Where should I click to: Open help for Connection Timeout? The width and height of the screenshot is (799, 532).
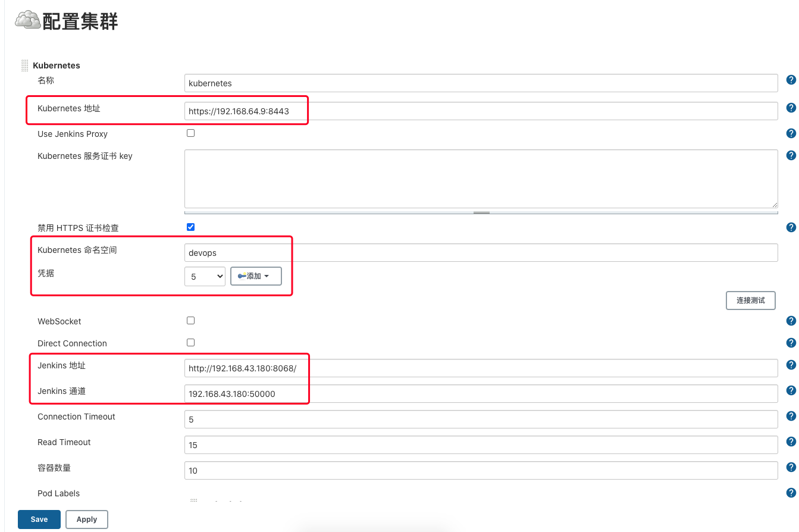point(791,416)
